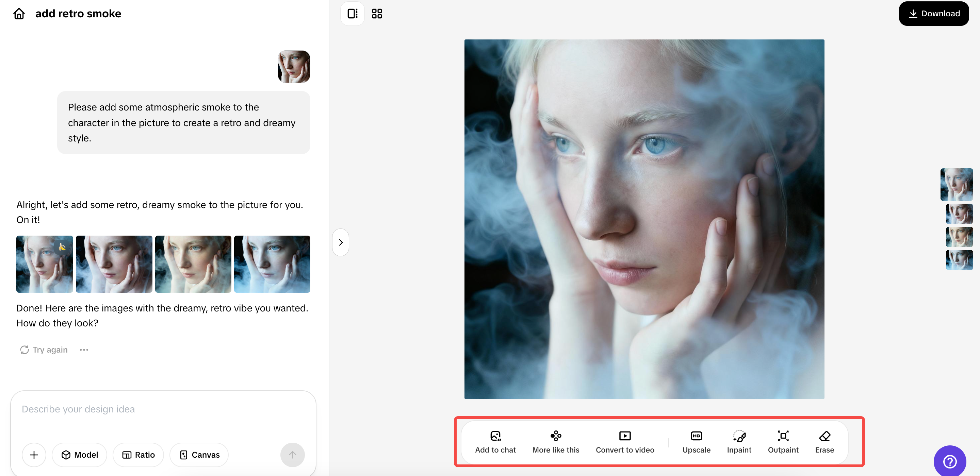Switch to grid view layout
This screenshot has height=476, width=980.
click(377, 14)
